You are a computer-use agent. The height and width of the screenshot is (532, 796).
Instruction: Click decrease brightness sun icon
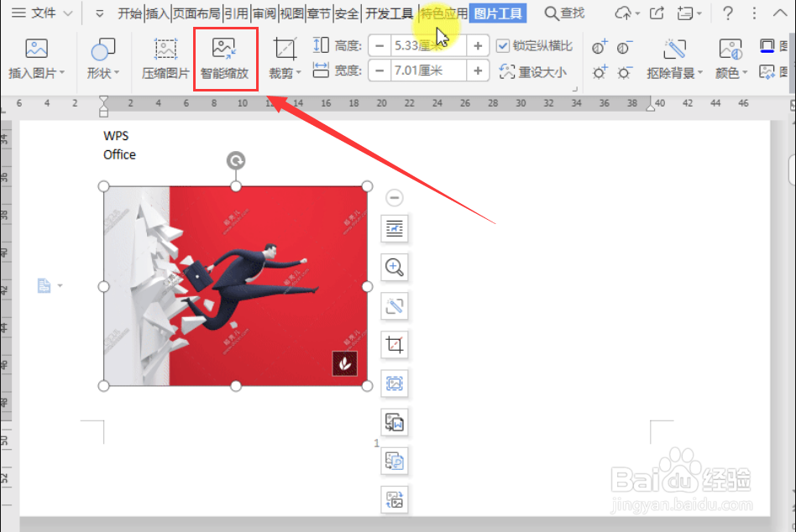coord(625,72)
